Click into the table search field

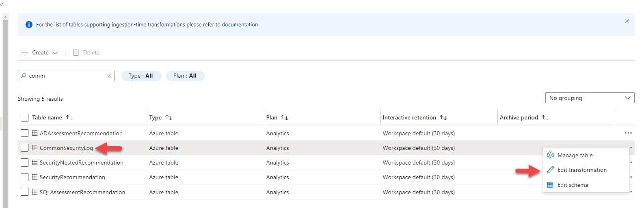[x=65, y=76]
